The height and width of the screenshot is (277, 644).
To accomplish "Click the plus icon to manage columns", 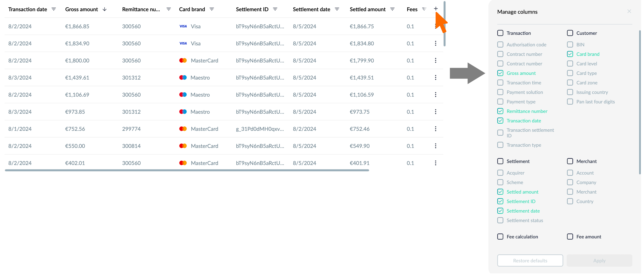I will 436,9.
